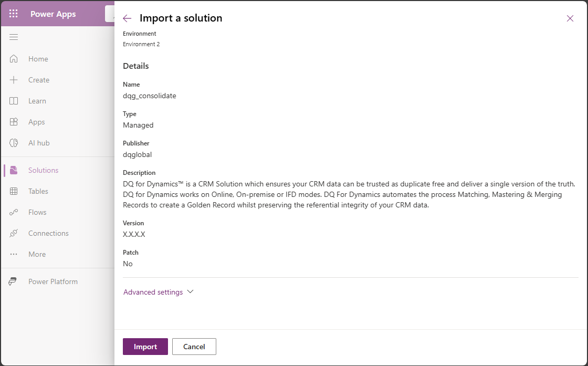
Task: Click the Cancel button
Action: (x=194, y=347)
